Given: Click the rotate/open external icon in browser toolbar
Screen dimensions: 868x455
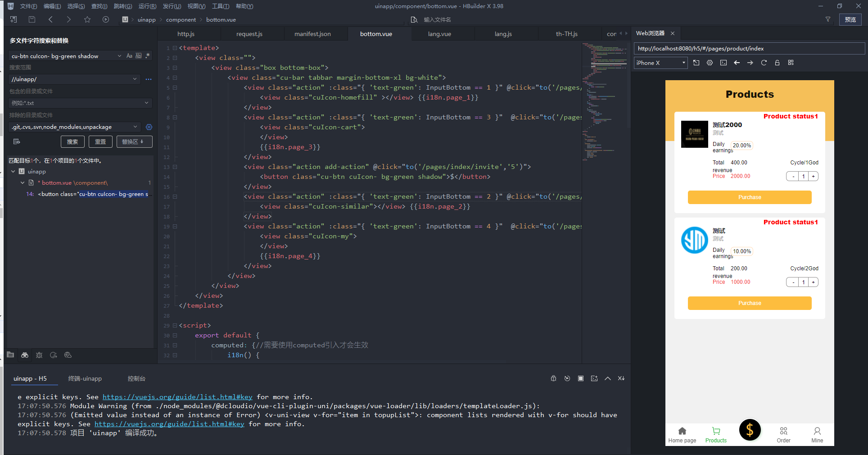Looking at the screenshot, I should point(696,63).
